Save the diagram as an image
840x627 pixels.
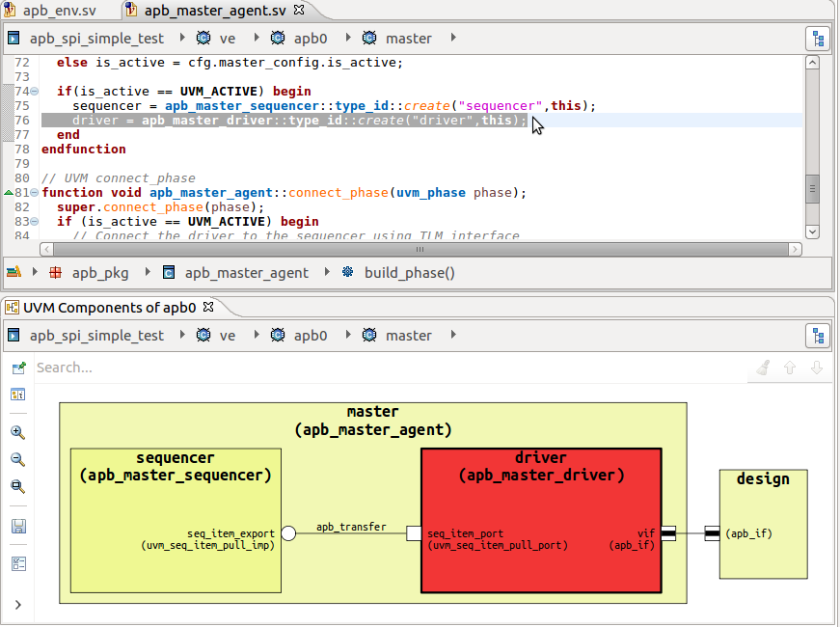tap(17, 526)
